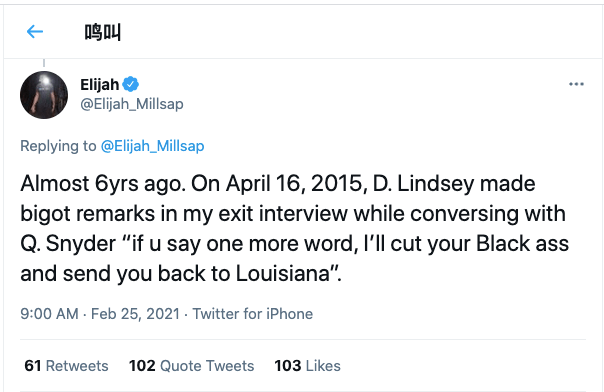Click the Q. Snyder text in the tweet
The image size is (604, 392).
tap(68, 244)
